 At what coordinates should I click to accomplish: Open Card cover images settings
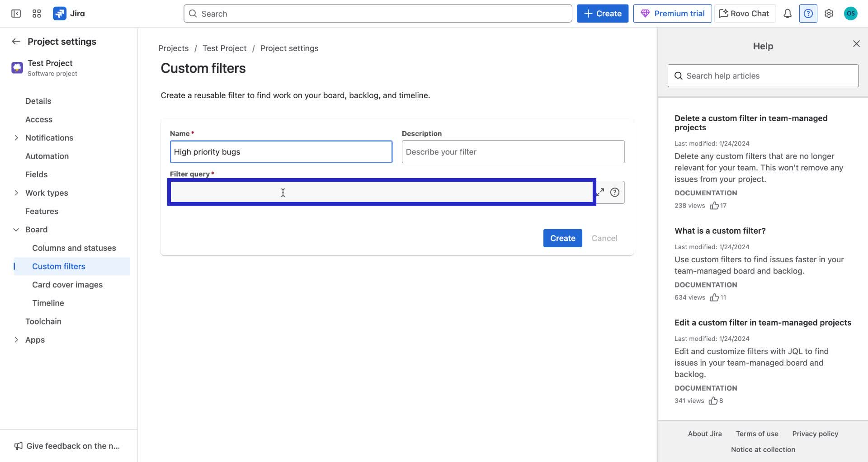pyautogui.click(x=67, y=284)
